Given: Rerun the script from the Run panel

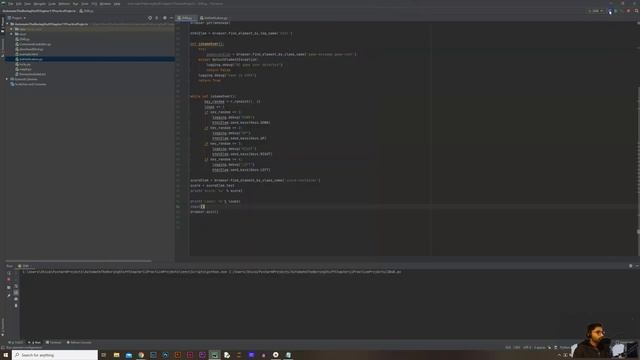Looking at the screenshot, I should pos(9,273).
